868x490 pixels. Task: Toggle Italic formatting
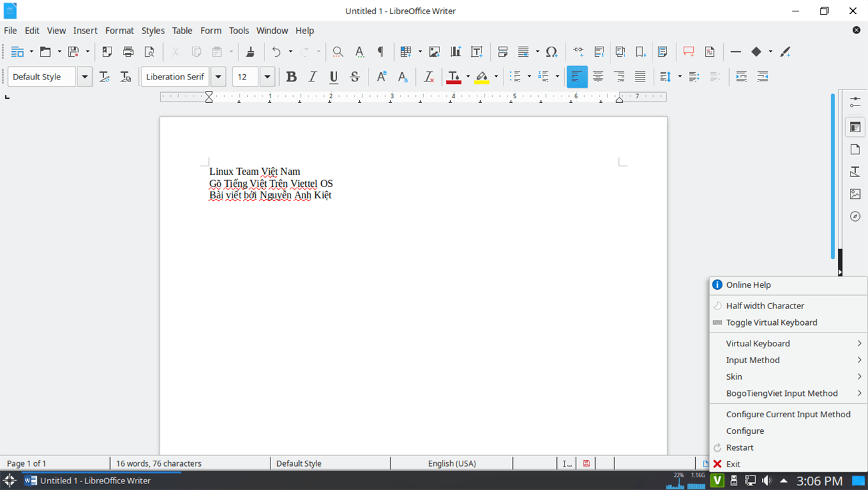[312, 77]
